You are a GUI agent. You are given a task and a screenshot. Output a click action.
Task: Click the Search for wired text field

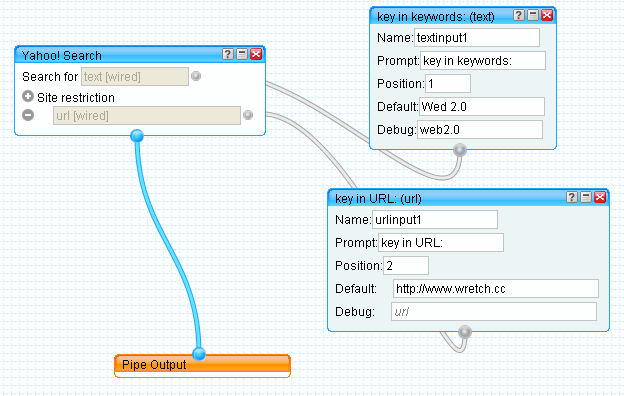tap(135, 76)
